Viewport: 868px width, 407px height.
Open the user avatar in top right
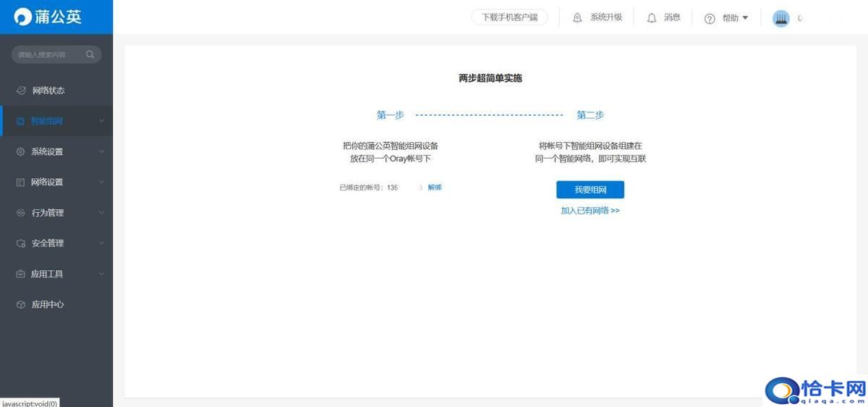[x=780, y=18]
